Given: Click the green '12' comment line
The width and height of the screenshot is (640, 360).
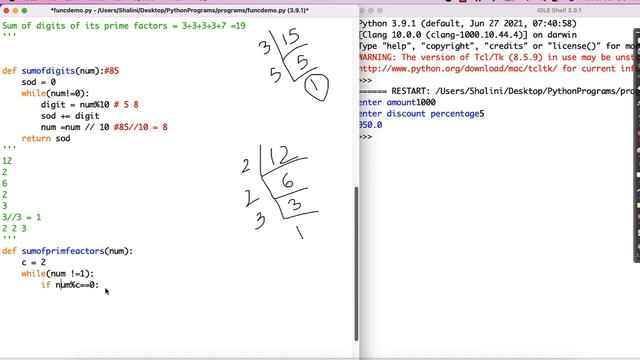Looking at the screenshot, I should click(x=7, y=161).
